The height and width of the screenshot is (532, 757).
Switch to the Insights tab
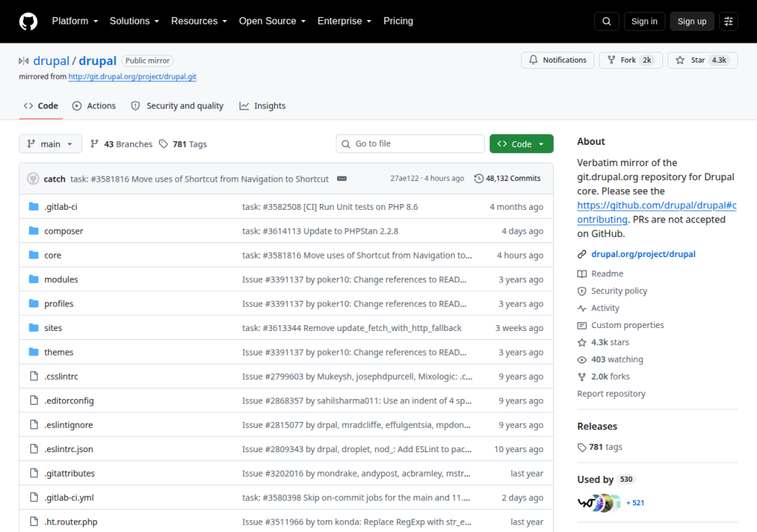coord(262,106)
